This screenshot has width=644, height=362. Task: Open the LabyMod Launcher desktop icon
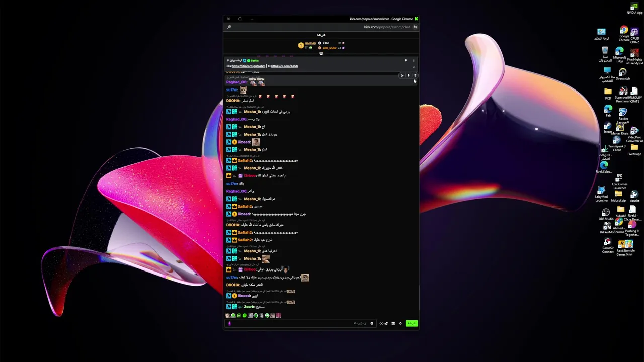coord(601,194)
